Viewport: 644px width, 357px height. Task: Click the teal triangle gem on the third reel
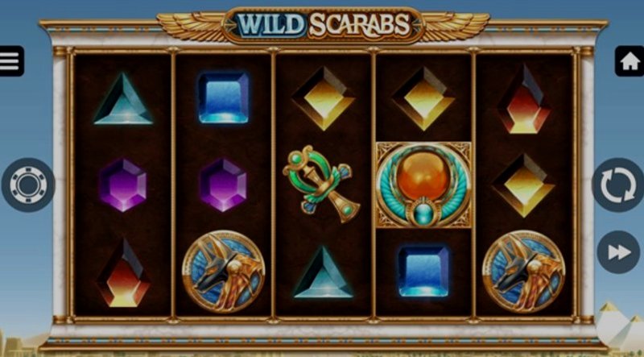tap(324, 272)
